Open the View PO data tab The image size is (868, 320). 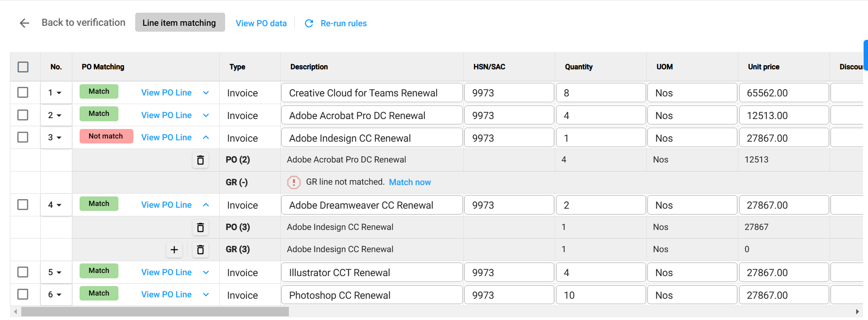point(261,23)
